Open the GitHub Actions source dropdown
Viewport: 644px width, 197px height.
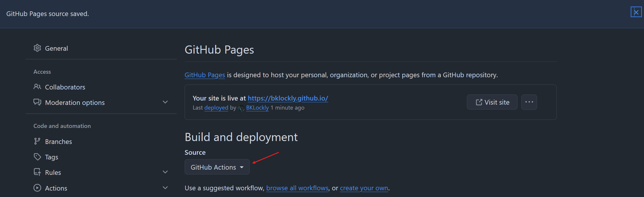point(217,167)
